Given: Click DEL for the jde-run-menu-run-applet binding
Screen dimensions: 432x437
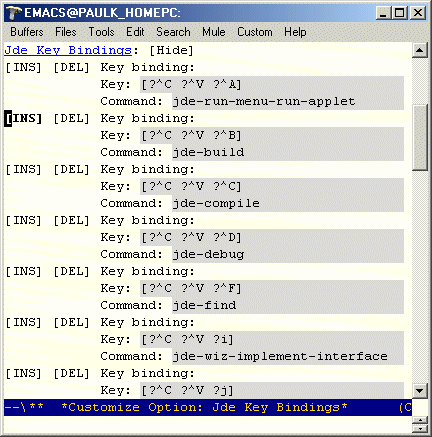Looking at the screenshot, I should (72, 68).
